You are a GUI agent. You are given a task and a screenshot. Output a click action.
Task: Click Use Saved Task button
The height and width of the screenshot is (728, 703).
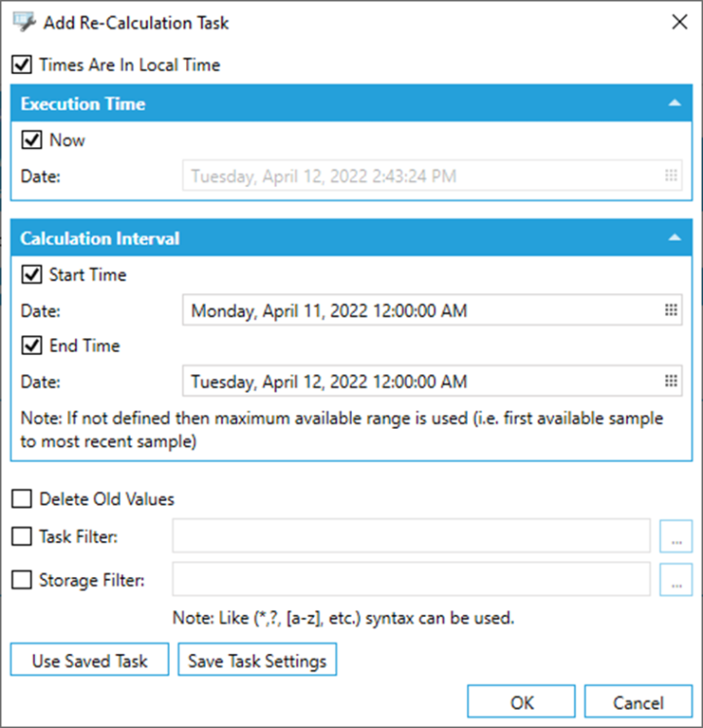[x=90, y=660]
